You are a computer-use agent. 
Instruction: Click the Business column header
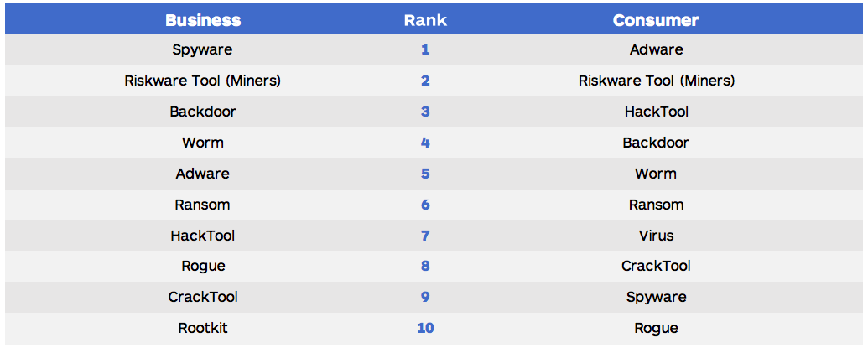point(203,20)
